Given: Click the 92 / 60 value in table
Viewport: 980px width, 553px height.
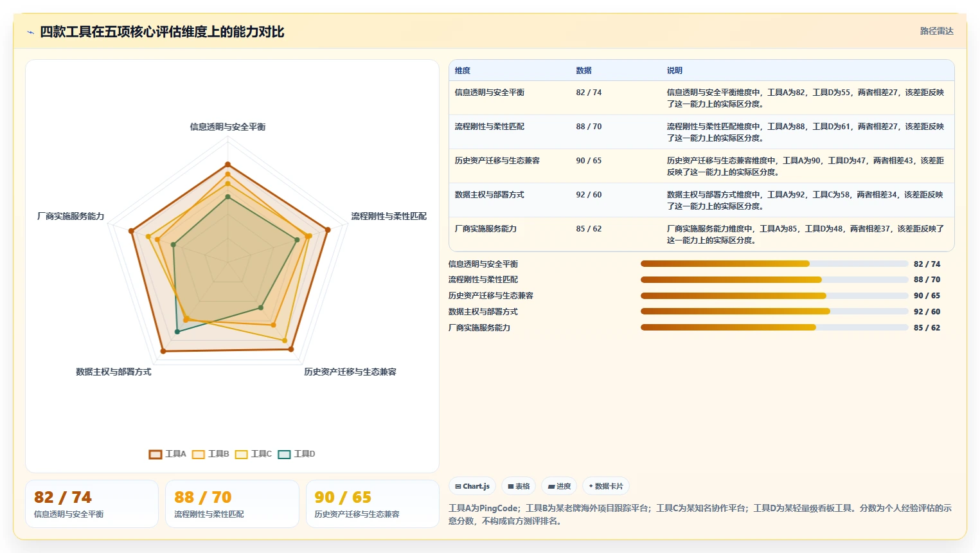Looking at the screenshot, I should [x=589, y=195].
